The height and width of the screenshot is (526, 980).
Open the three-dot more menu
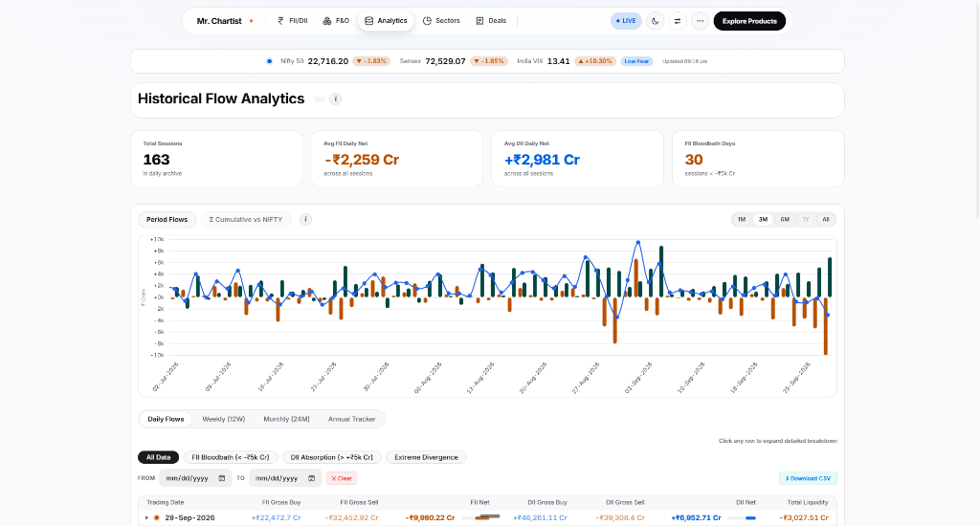tap(700, 21)
